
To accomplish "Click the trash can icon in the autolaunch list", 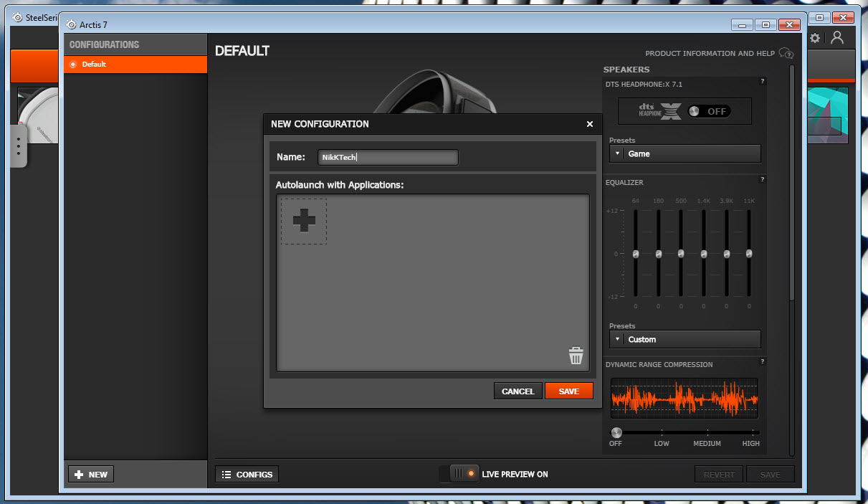I will (576, 356).
